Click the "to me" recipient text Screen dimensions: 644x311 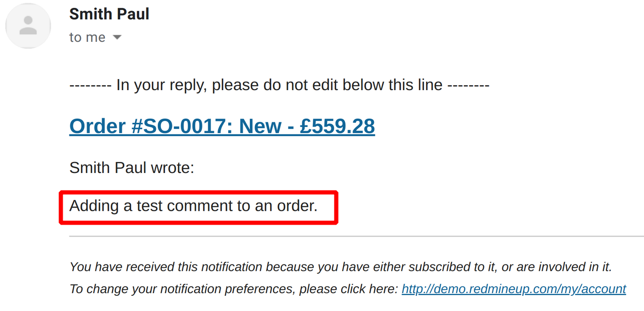(87, 37)
